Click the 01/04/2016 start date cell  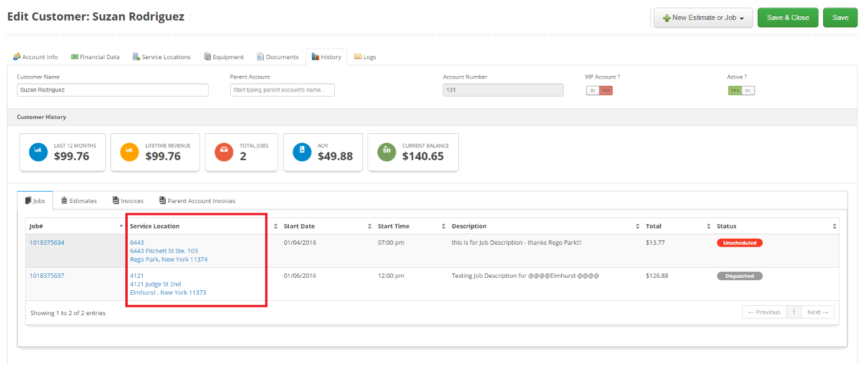(300, 242)
